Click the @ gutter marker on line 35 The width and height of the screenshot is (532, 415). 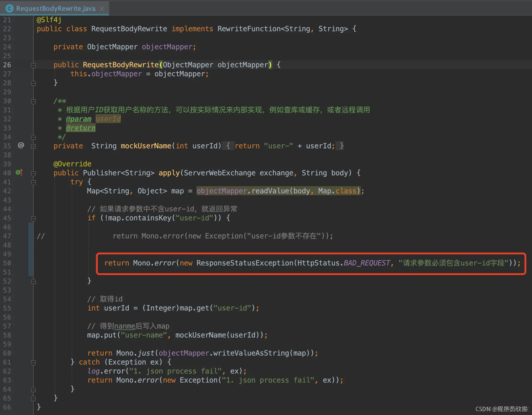21,145
